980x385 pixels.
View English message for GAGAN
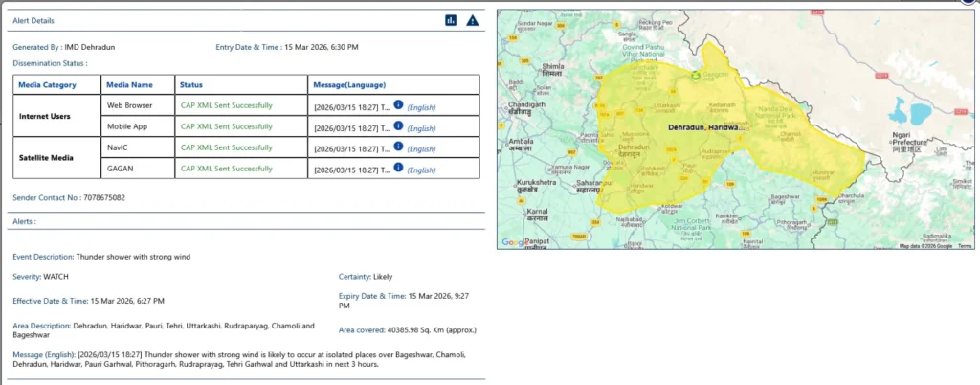(x=421, y=170)
